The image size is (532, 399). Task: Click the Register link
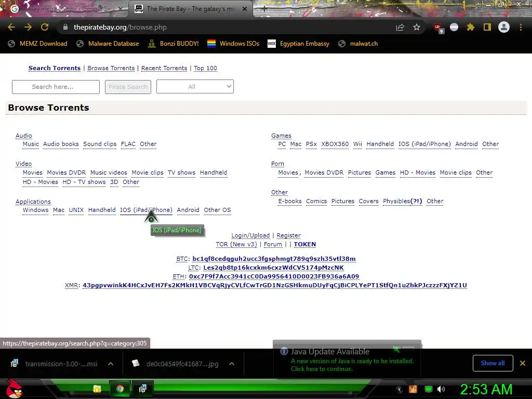(x=288, y=235)
